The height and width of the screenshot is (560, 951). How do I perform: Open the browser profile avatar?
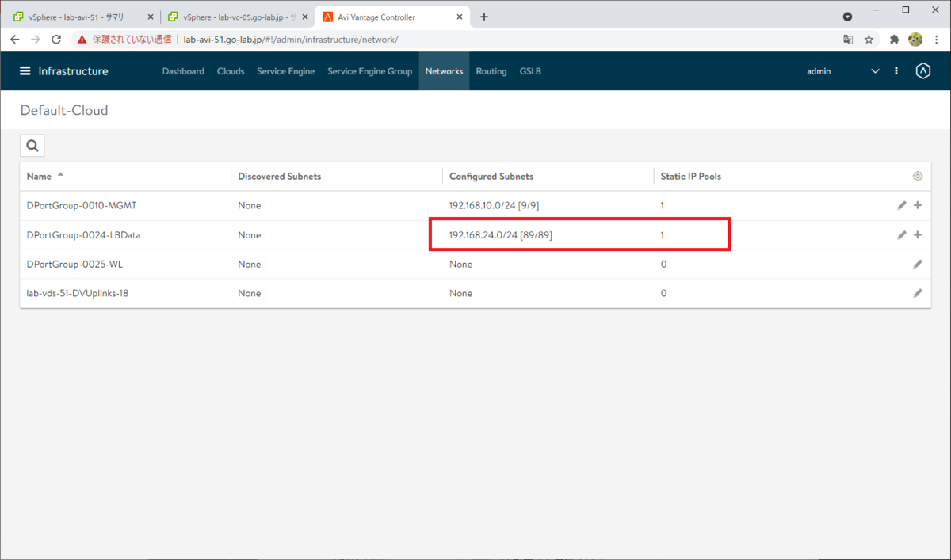pos(915,39)
